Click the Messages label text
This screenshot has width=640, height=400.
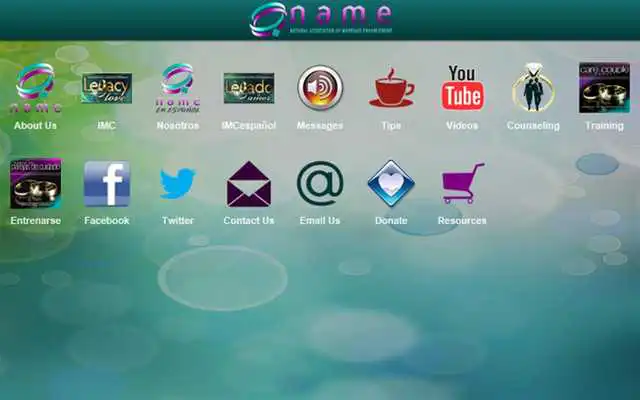(320, 126)
